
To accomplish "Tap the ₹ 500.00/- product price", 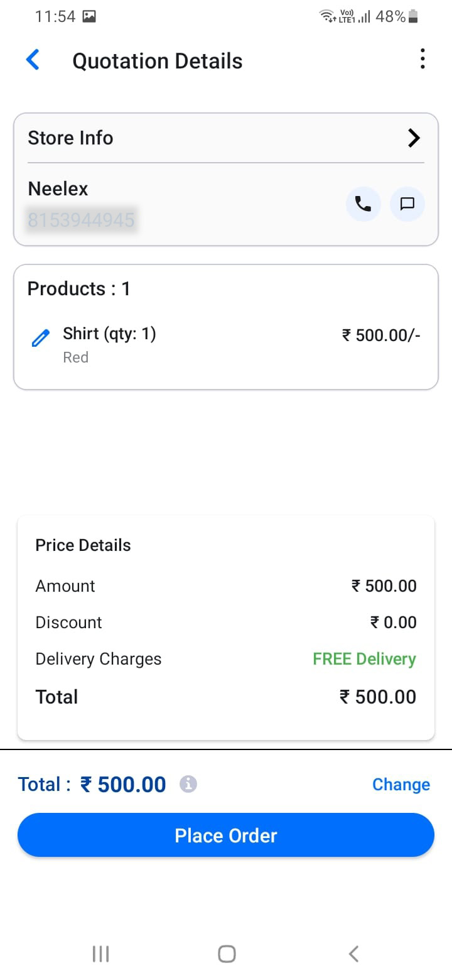I will pyautogui.click(x=380, y=335).
